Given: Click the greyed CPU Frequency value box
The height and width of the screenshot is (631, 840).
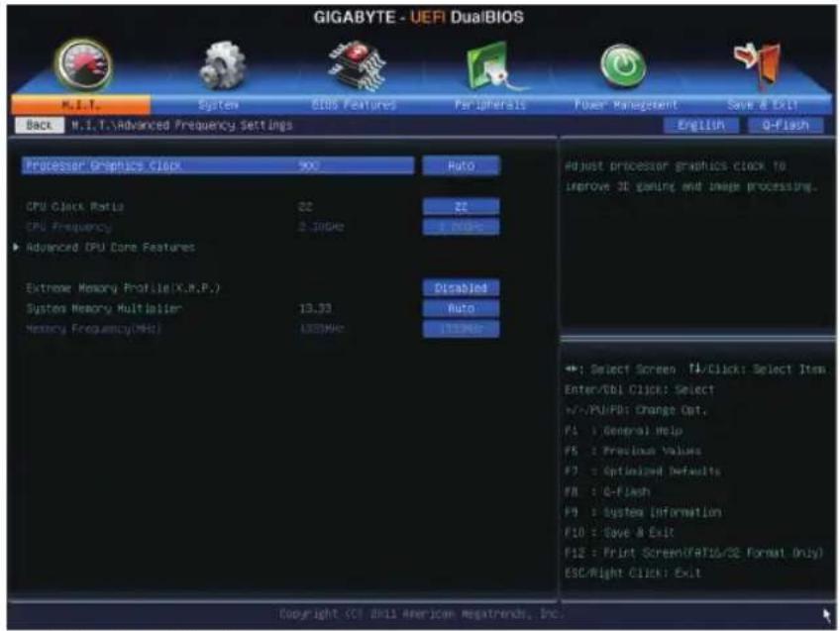Looking at the screenshot, I should (462, 227).
